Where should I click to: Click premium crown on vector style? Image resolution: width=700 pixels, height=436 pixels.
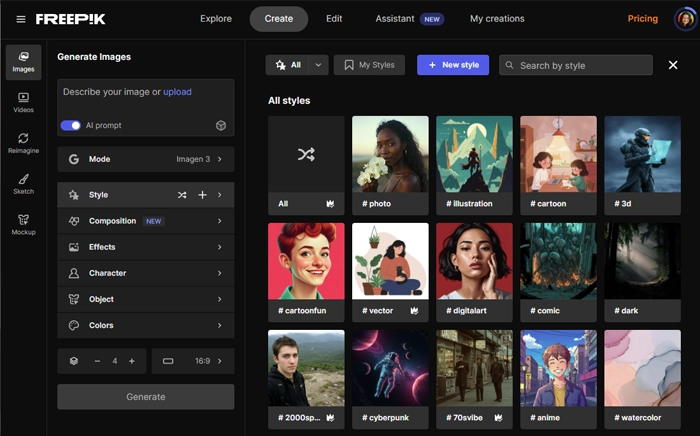coord(414,311)
